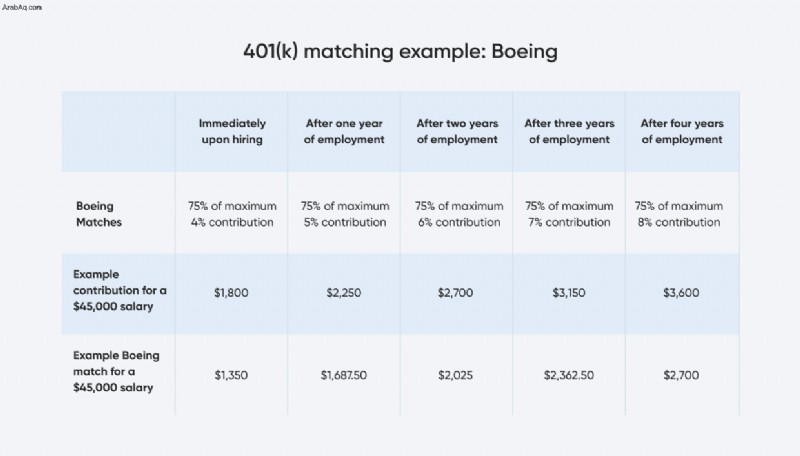Image resolution: width=800 pixels, height=456 pixels.
Task: Select the '75% of maximum 8% contribution' cell
Action: 679,214
